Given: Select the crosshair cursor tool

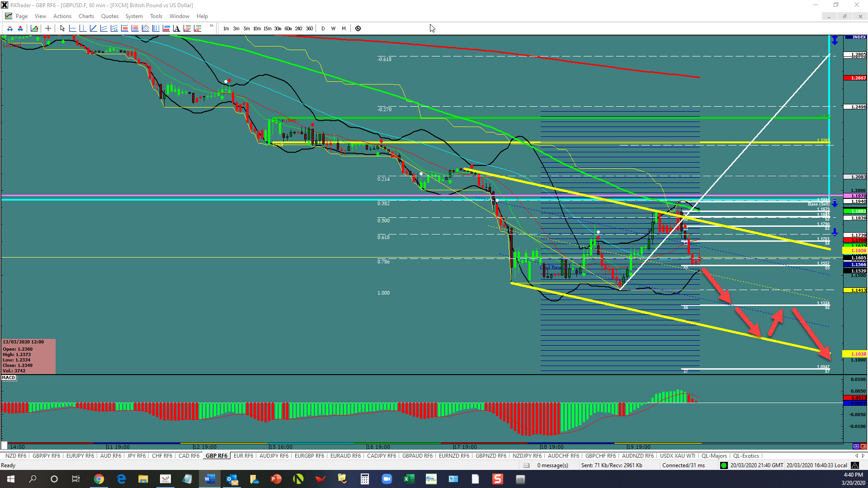Looking at the screenshot, I should (x=48, y=28).
